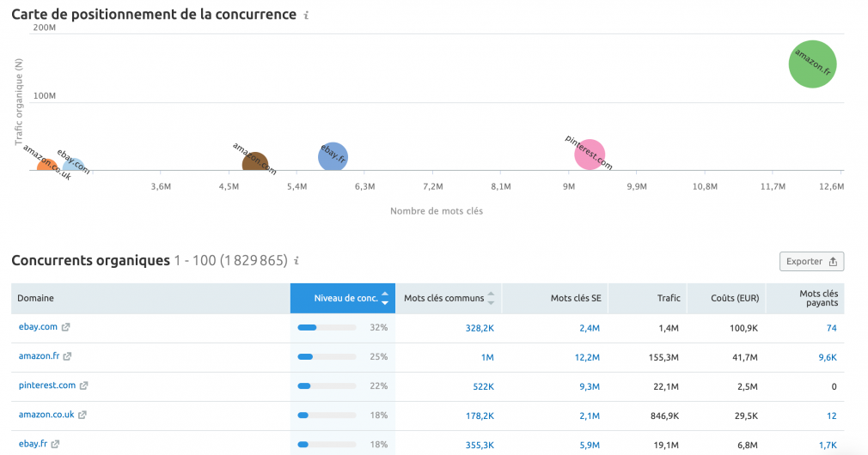The image size is (868, 455).
Task: Click the 846,9K traffic value for amazon.co.uk
Action: 664,416
